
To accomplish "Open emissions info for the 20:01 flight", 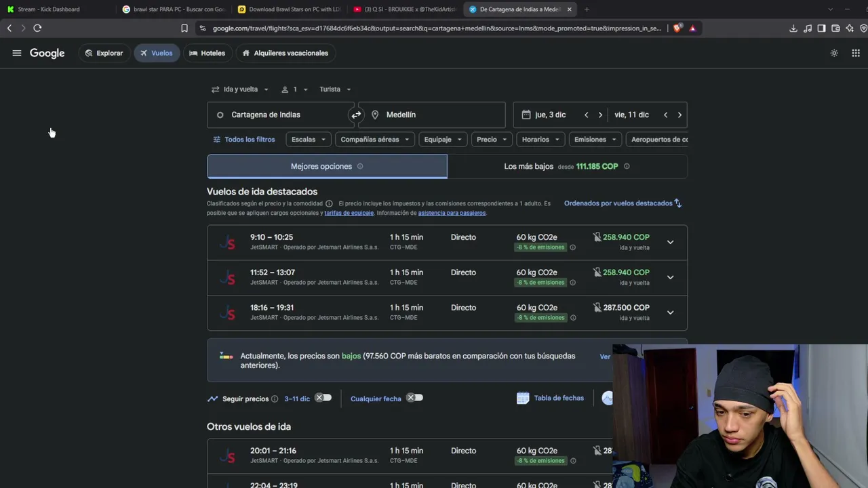I will point(573,461).
